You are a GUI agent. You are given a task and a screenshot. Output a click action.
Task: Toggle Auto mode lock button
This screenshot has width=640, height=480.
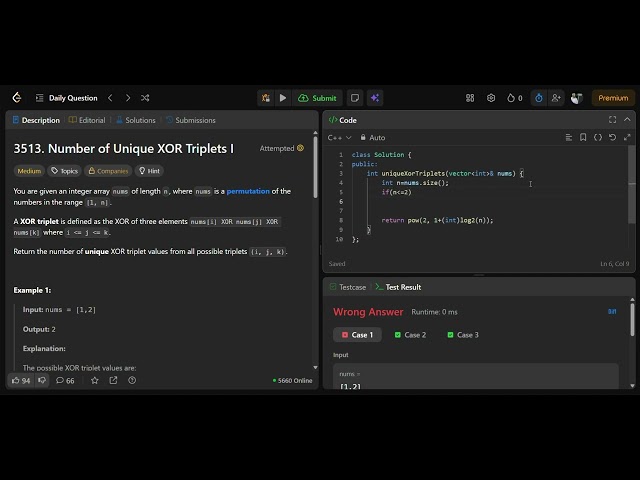(373, 138)
